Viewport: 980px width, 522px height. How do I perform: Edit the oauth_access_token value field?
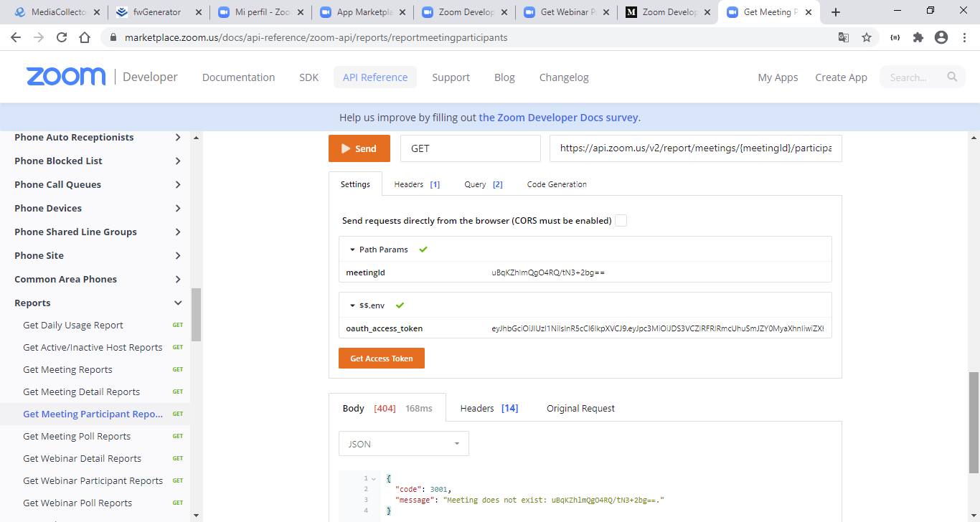(657, 328)
